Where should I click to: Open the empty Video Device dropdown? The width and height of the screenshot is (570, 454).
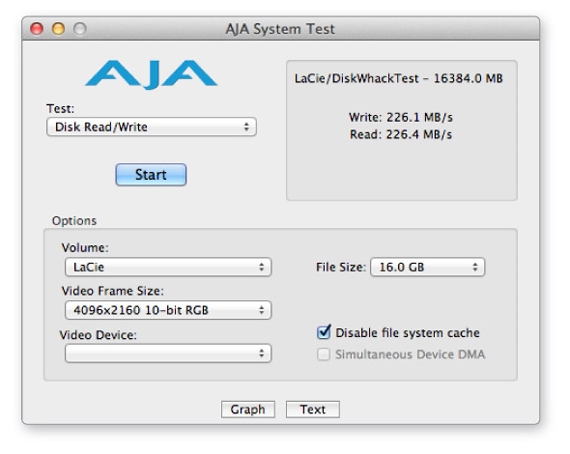(168, 353)
